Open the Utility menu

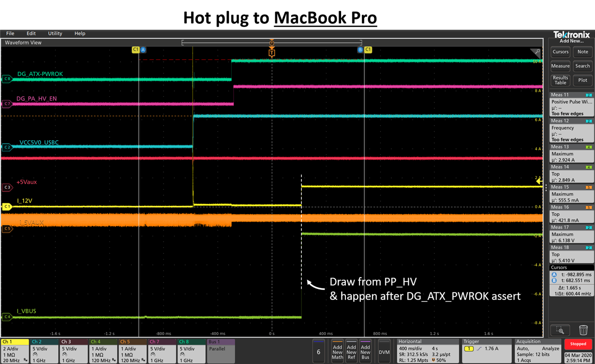point(55,33)
